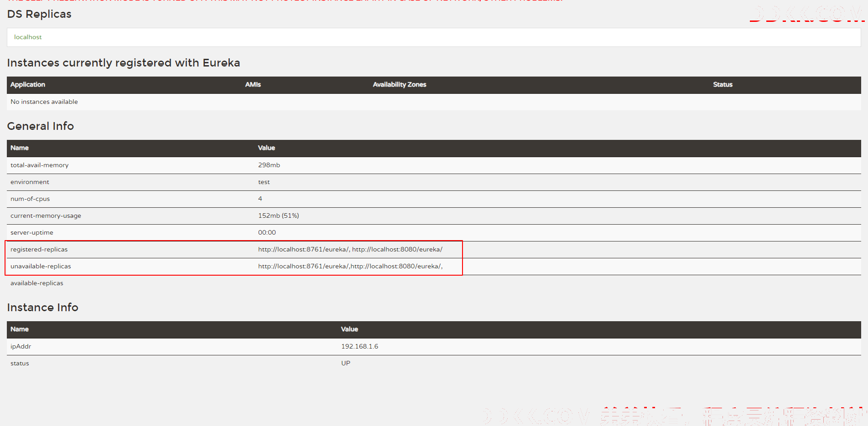Select the Availability Zones column header
Image resolution: width=868 pixels, height=426 pixels.
399,85
